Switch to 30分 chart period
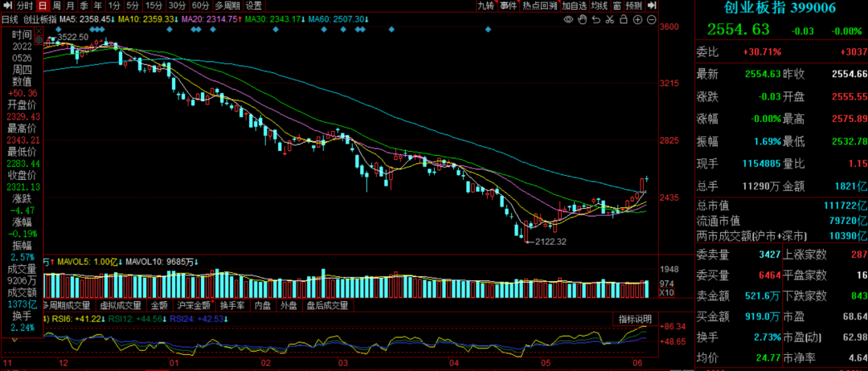The height and width of the screenshot is (371, 868). 177,6
